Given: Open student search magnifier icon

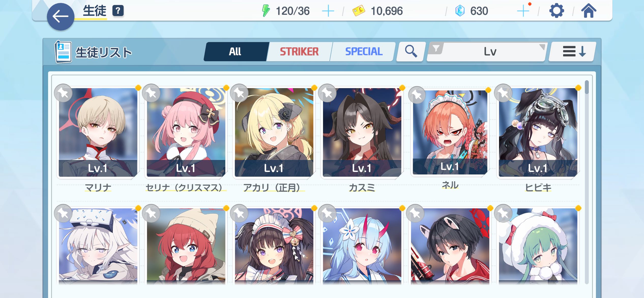Looking at the screenshot, I should pos(411,51).
